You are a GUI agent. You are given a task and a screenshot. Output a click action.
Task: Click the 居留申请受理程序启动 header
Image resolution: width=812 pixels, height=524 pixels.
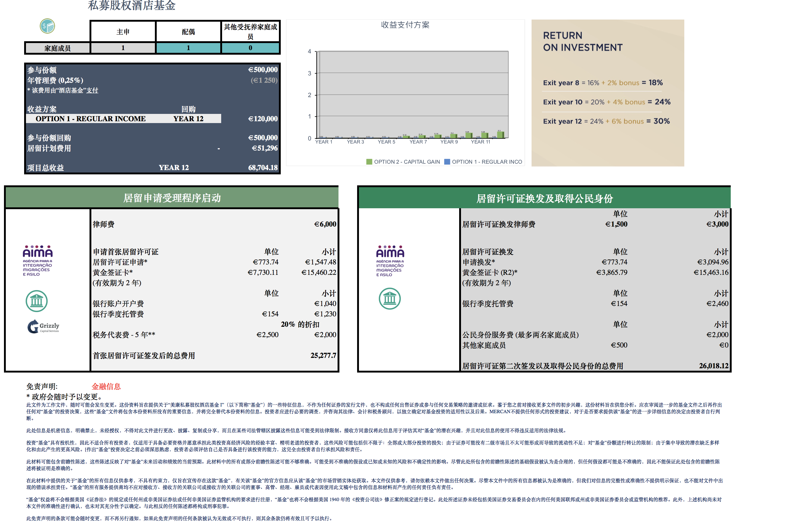[x=172, y=198]
